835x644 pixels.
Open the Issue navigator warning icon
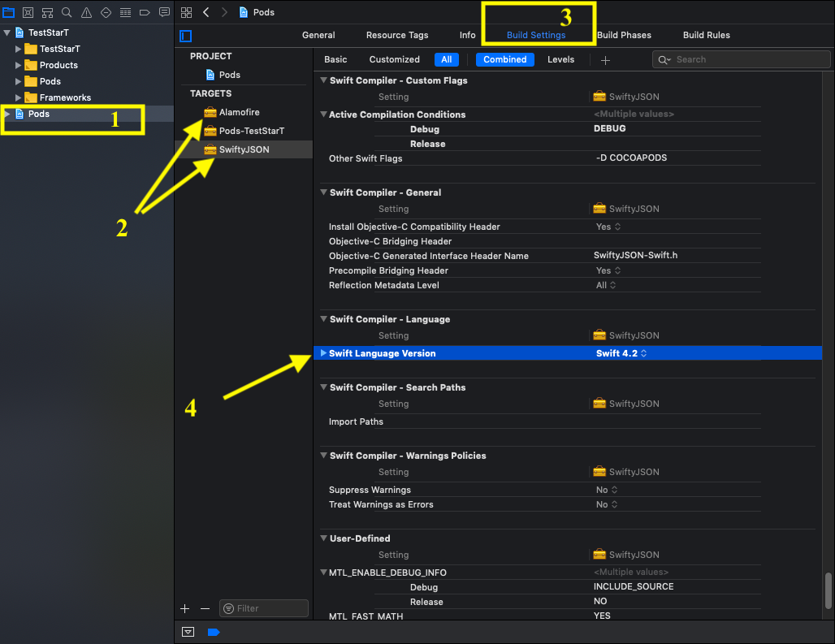click(86, 12)
